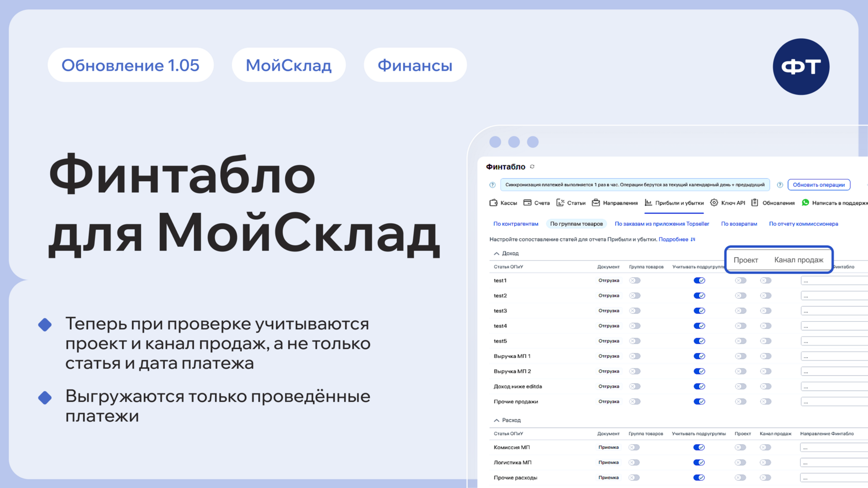The height and width of the screenshot is (488, 868).
Task: Enable Канал продаж toggle in test5 row
Action: pyautogui.click(x=766, y=341)
